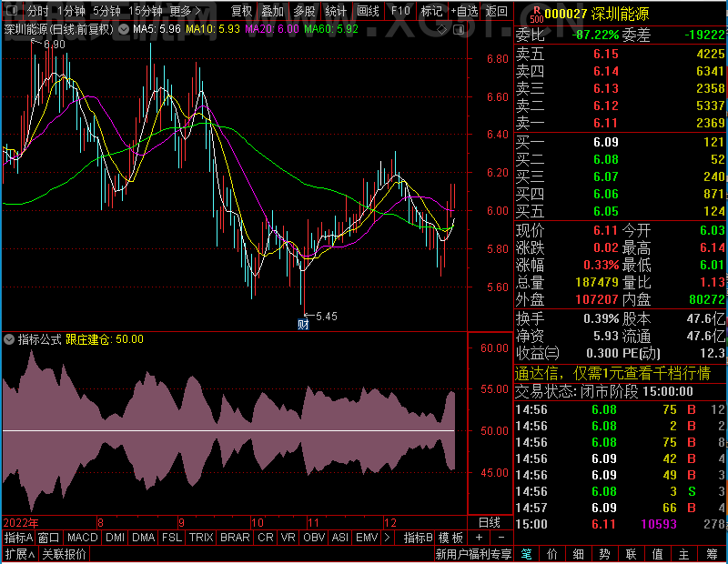This screenshot has width=728, height=564.
Task: Click 通达信 千档行情 promotion link
Action: coord(612,373)
